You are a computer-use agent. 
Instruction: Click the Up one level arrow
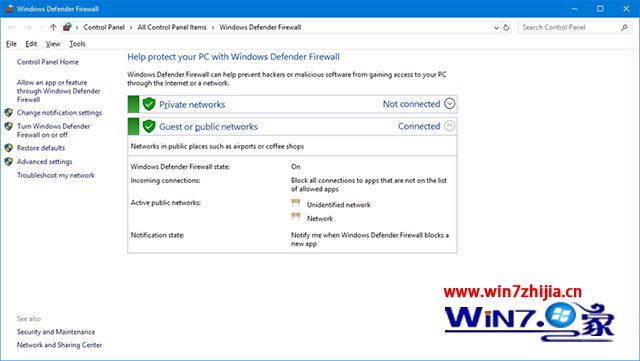(53, 27)
